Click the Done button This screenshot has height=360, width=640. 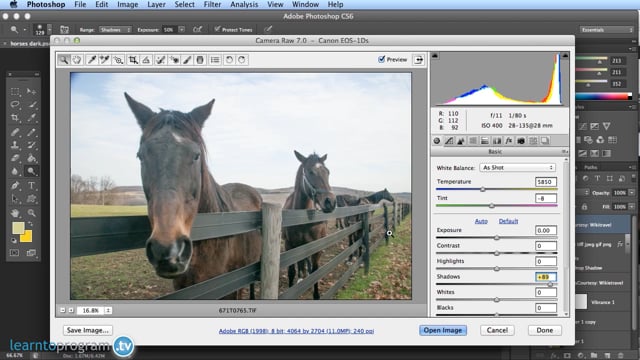pyautogui.click(x=544, y=330)
